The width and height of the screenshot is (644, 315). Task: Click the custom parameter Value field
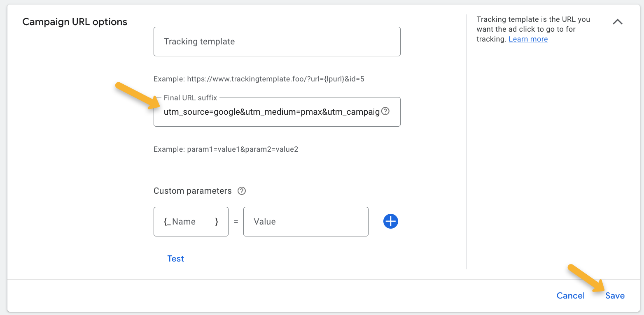point(306,222)
